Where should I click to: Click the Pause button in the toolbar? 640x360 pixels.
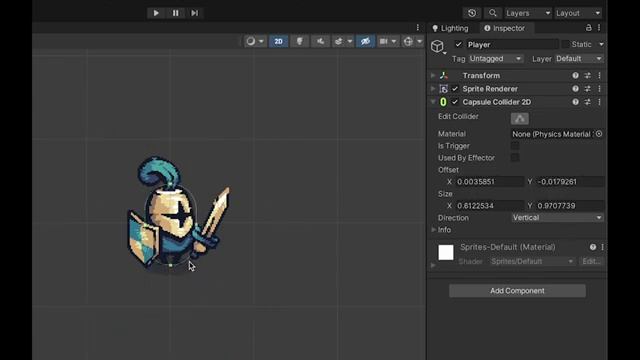coord(176,13)
